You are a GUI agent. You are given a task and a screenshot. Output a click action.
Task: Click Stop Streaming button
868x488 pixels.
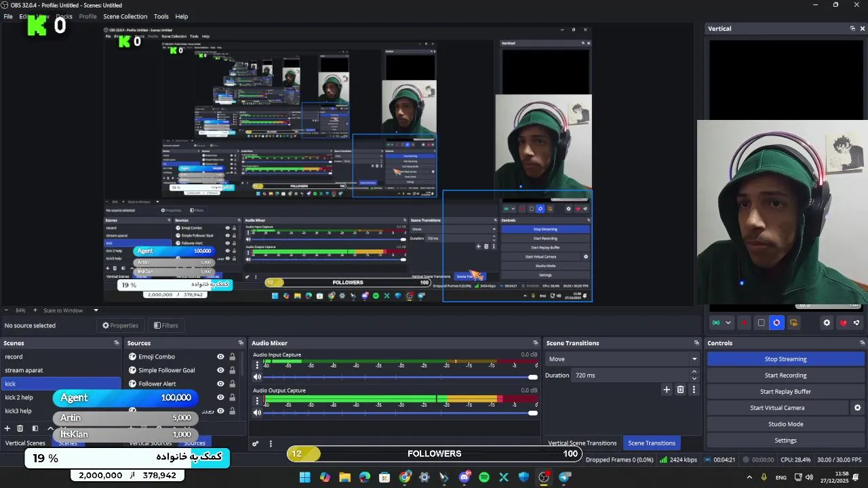click(x=785, y=359)
